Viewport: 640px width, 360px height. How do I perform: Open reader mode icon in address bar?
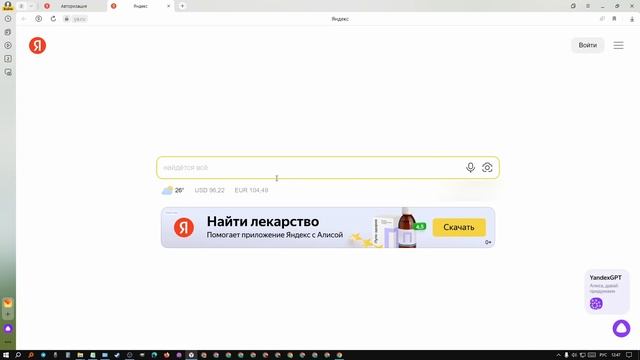point(602,19)
